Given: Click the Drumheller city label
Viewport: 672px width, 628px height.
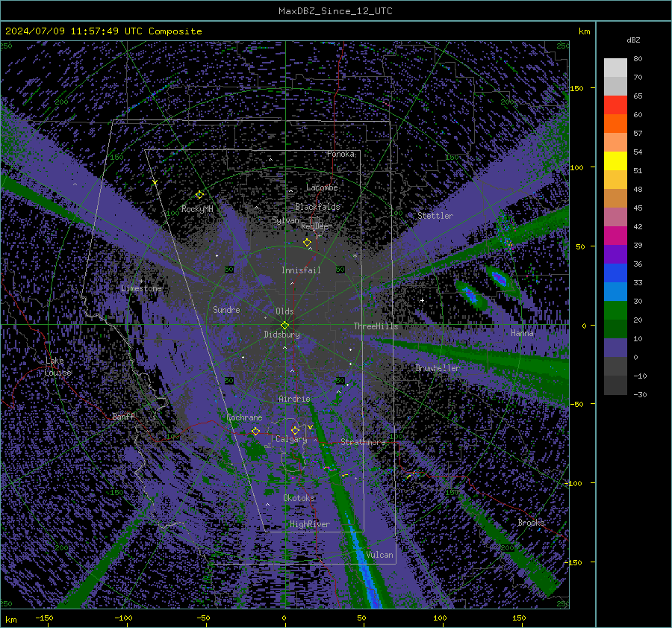Looking at the screenshot, I should point(438,368).
